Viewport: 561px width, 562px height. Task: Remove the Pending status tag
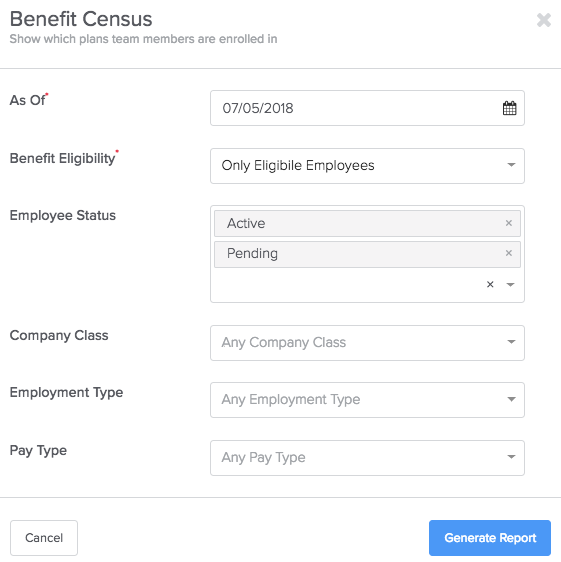[508, 253]
